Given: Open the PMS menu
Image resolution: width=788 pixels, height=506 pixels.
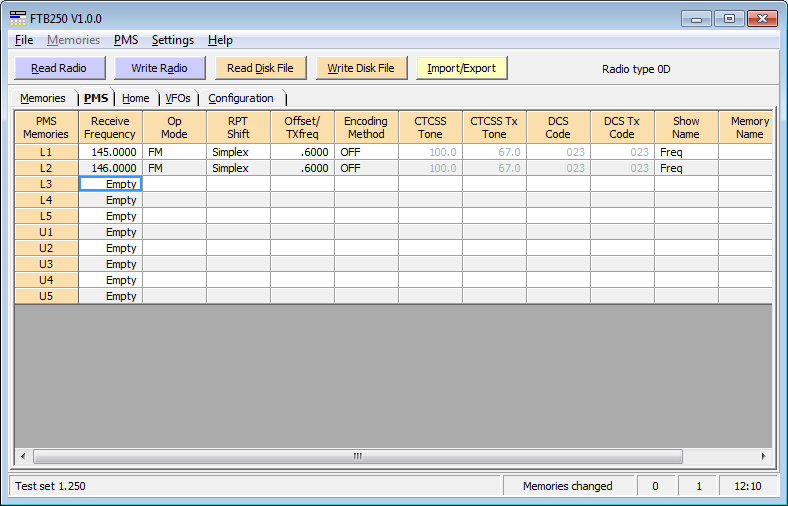Looking at the screenshot, I should tap(126, 40).
